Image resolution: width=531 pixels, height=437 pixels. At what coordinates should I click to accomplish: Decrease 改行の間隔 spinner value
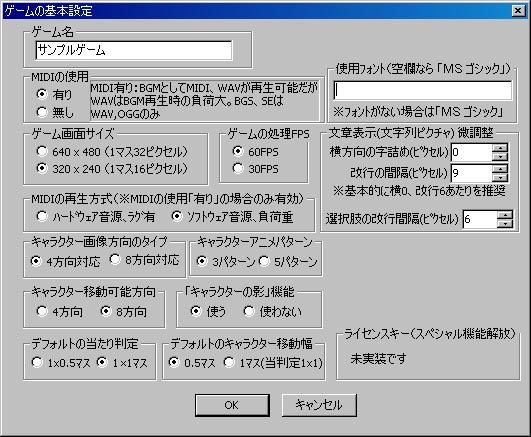click(x=500, y=178)
